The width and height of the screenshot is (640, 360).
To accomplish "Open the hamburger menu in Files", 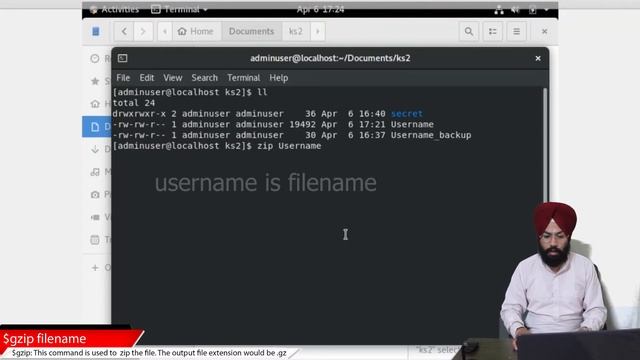I will [x=516, y=31].
